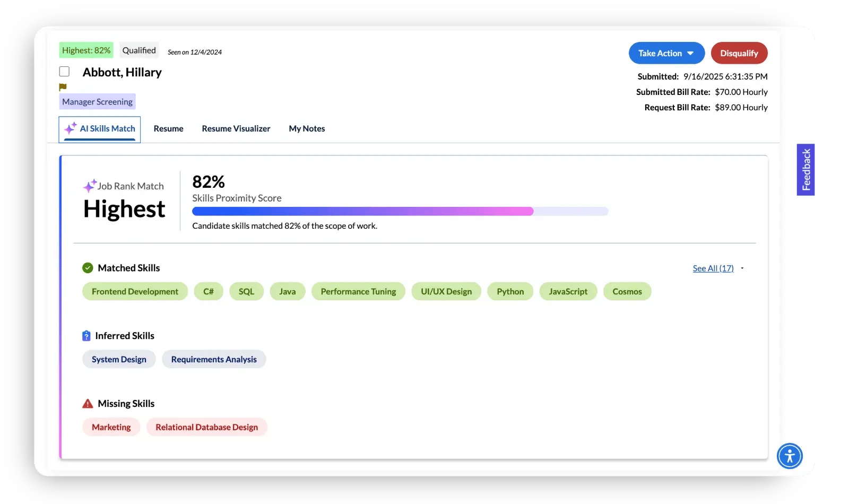The image size is (849, 504).
Task: Click the Relational Database Design missing skill
Action: coord(206,427)
